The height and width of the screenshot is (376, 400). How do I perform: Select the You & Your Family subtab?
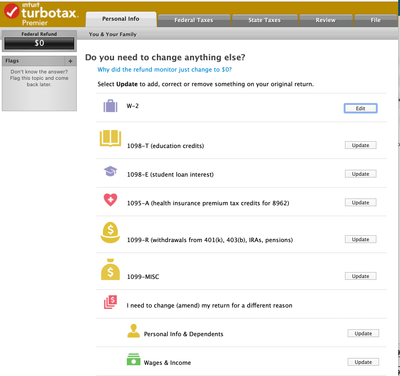tap(113, 34)
